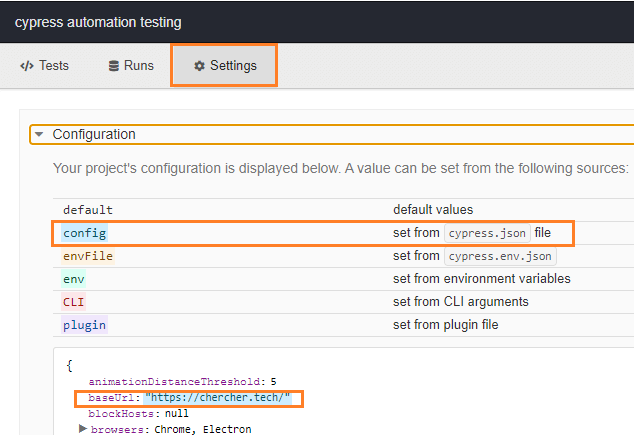The width and height of the screenshot is (634, 435).
Task: Click the https://chercher.tech/ value
Action: tap(218, 398)
